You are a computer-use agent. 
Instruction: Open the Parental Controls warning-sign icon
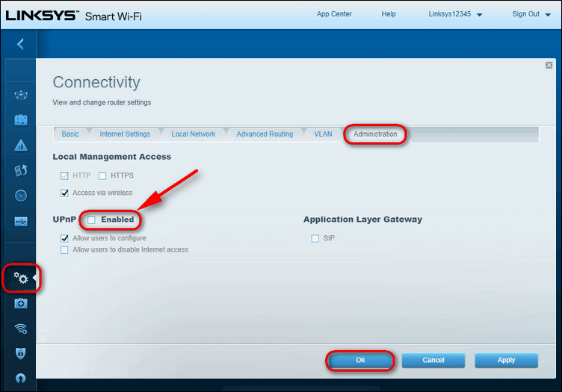21,145
